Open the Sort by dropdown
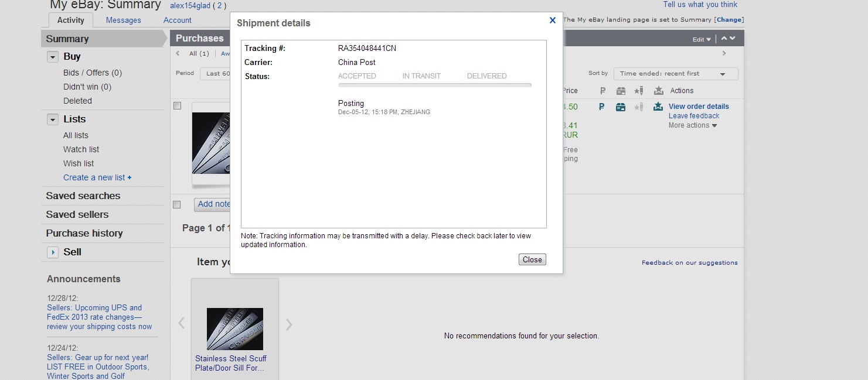The height and width of the screenshot is (380, 868). tap(675, 74)
